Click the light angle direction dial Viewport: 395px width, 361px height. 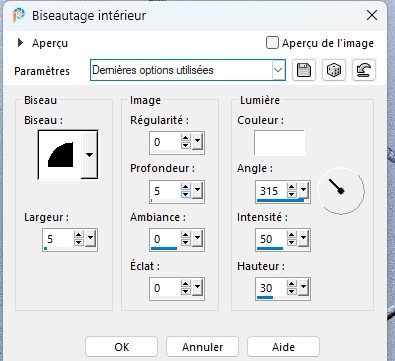[x=341, y=191]
